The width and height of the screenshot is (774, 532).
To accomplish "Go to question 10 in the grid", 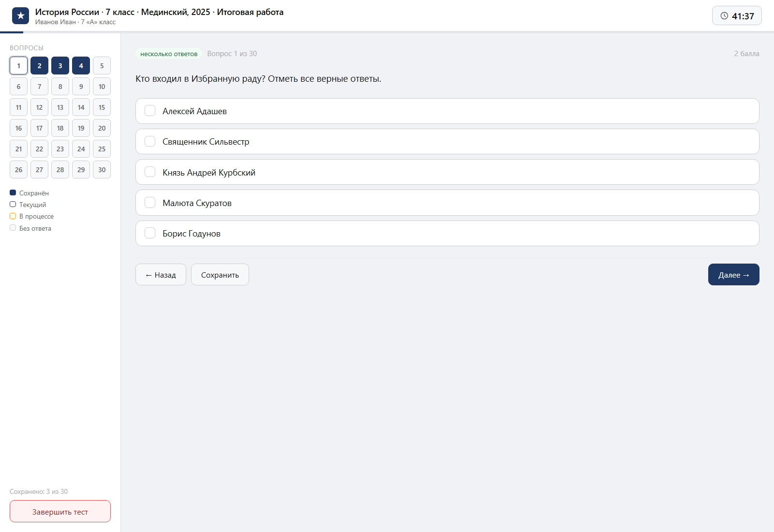I will [x=102, y=87].
